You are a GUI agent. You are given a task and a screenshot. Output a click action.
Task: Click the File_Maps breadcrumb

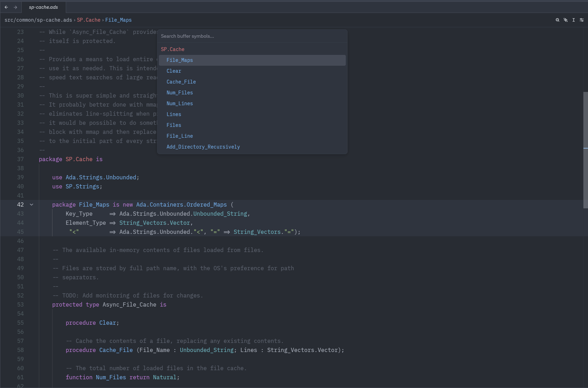click(118, 20)
